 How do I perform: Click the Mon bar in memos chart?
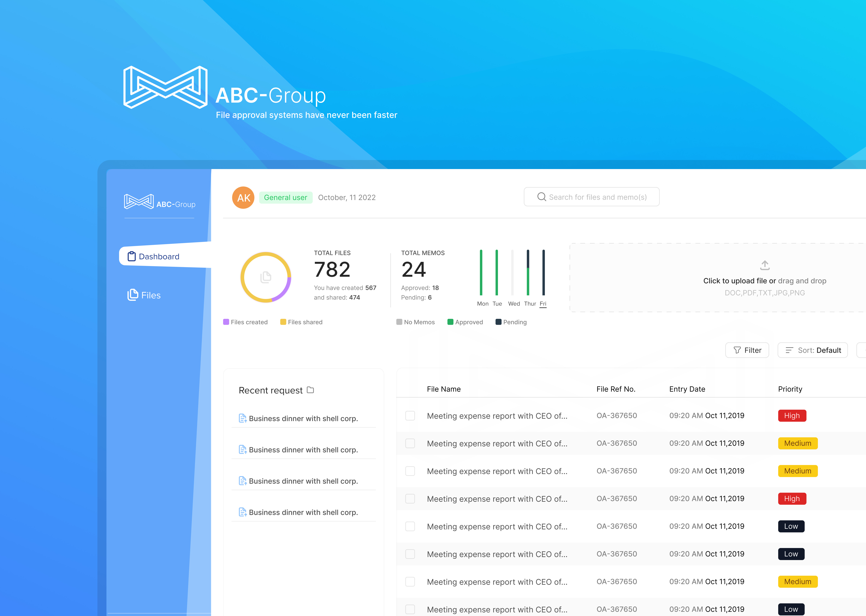481,272
